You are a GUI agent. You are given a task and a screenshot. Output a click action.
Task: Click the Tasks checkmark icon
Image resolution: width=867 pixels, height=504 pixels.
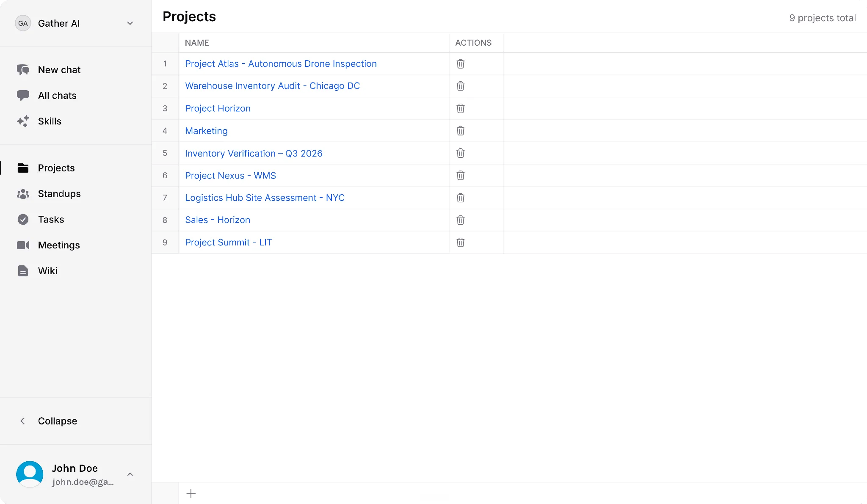point(23,219)
